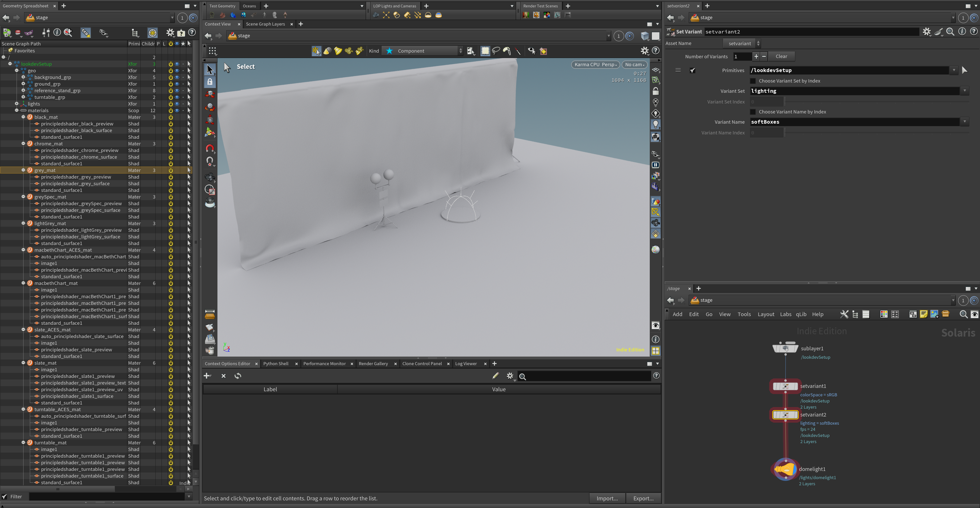Open the Kind Component dropdown
The height and width of the screenshot is (508, 980).
pyautogui.click(x=423, y=51)
